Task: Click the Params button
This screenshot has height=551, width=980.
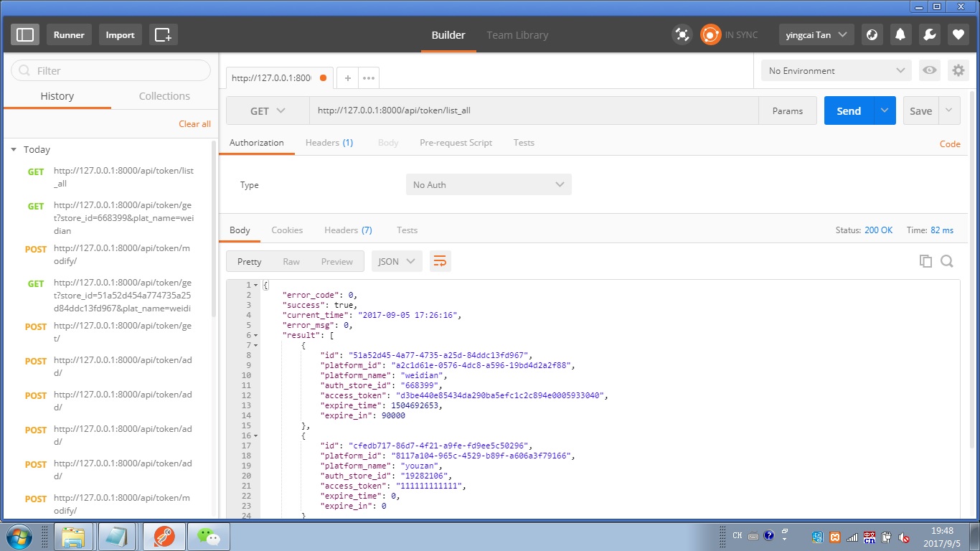Action: [788, 110]
